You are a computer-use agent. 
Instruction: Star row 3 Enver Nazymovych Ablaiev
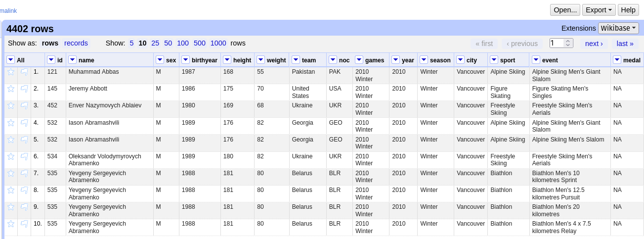[x=11, y=106]
